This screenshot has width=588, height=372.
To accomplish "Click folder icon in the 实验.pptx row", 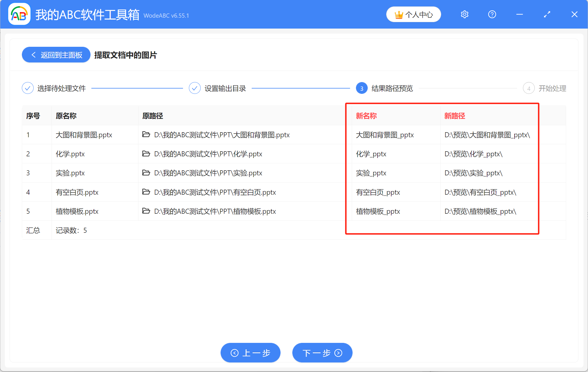I will click(146, 173).
